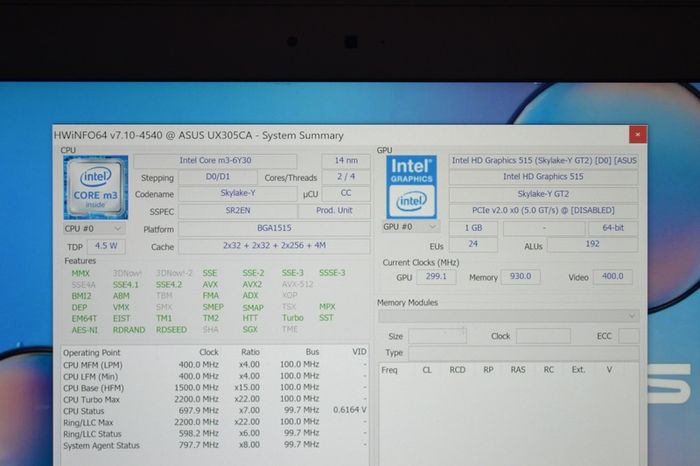The image size is (700, 466).
Task: Click the 64-bit memory bus value
Action: point(613,228)
